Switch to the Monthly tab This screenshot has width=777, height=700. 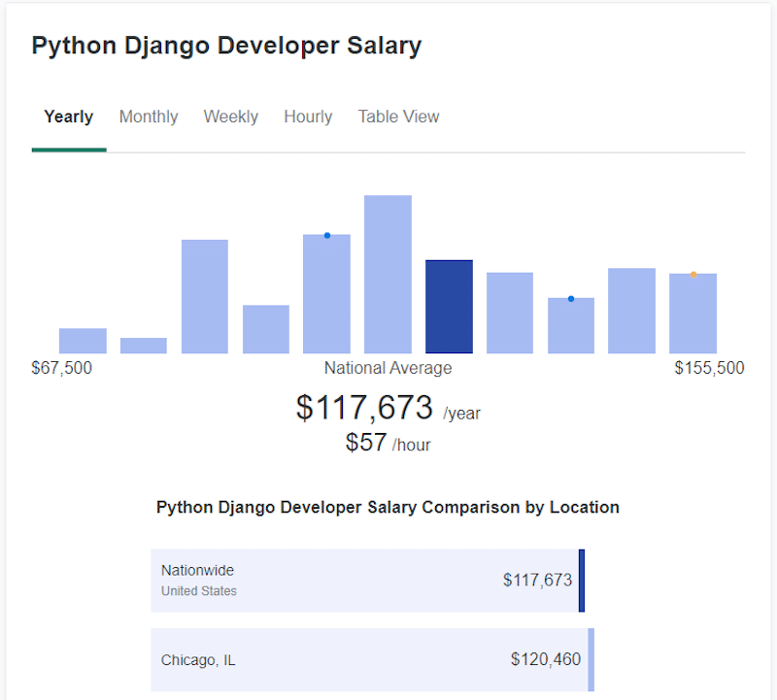pos(148,116)
